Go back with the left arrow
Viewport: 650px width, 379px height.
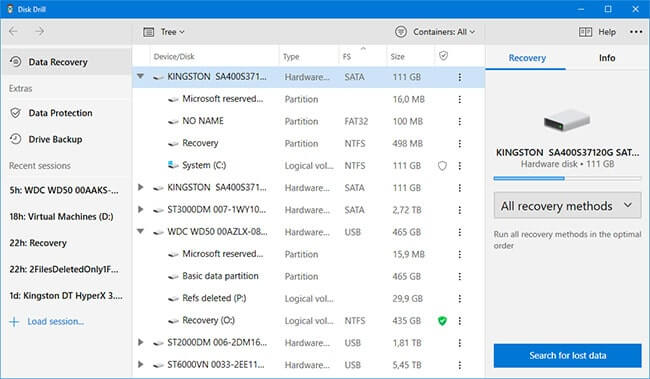pyautogui.click(x=13, y=32)
